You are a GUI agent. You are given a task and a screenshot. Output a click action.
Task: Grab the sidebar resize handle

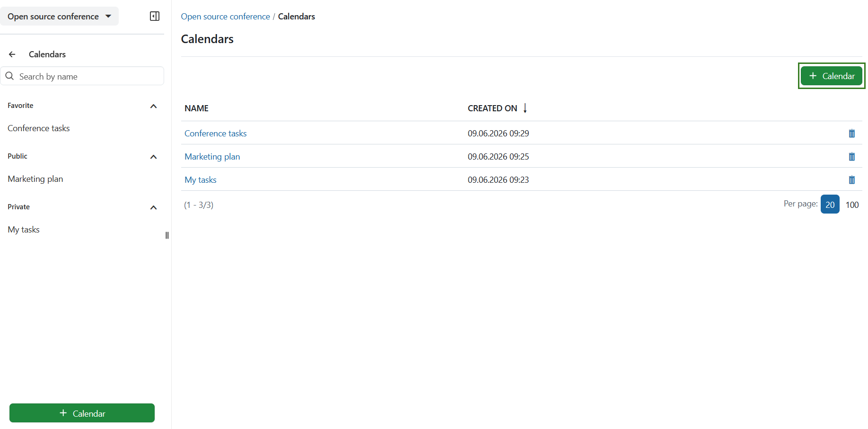(167, 235)
